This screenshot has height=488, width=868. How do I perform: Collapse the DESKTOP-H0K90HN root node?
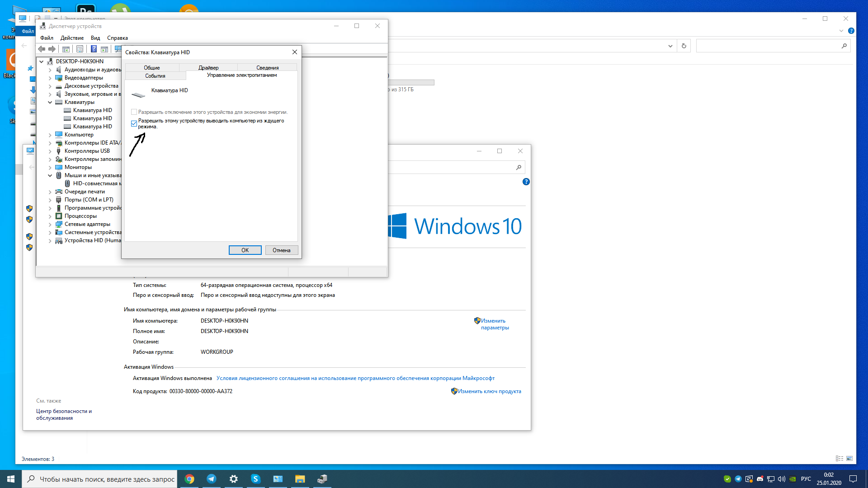[x=42, y=61]
